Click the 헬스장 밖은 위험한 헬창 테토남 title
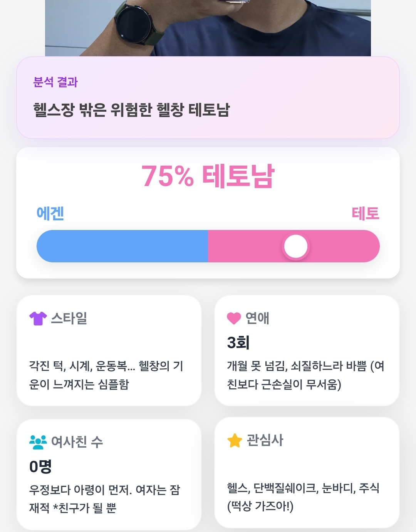 point(131,110)
